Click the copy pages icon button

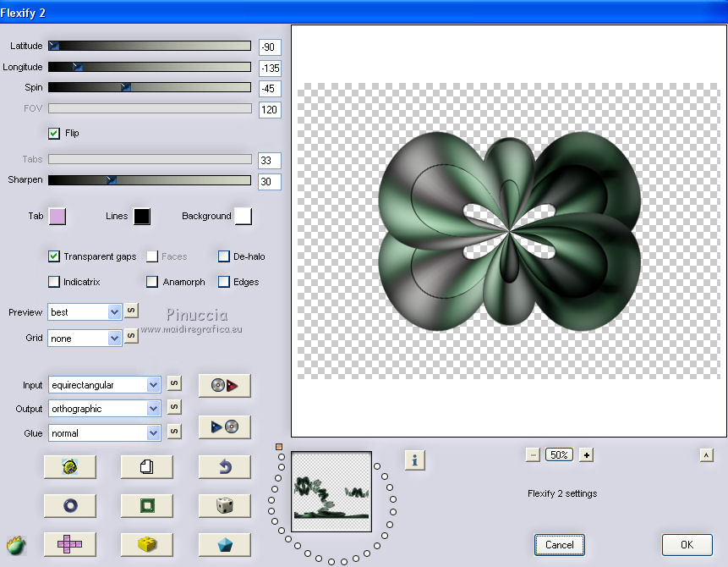coord(147,466)
